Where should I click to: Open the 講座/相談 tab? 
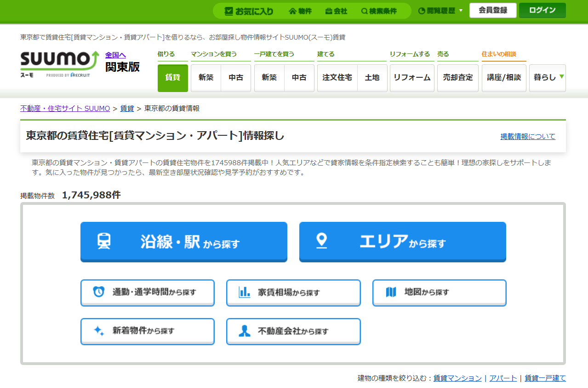pyautogui.click(x=504, y=78)
